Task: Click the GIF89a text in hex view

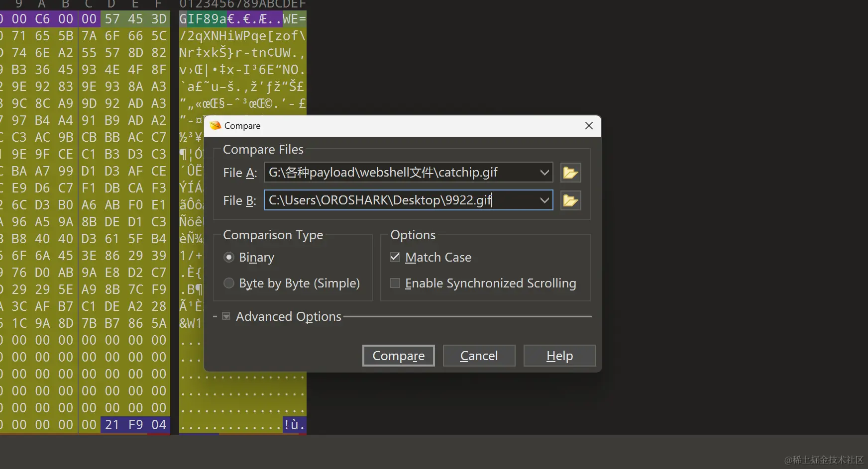Action: [x=203, y=19]
